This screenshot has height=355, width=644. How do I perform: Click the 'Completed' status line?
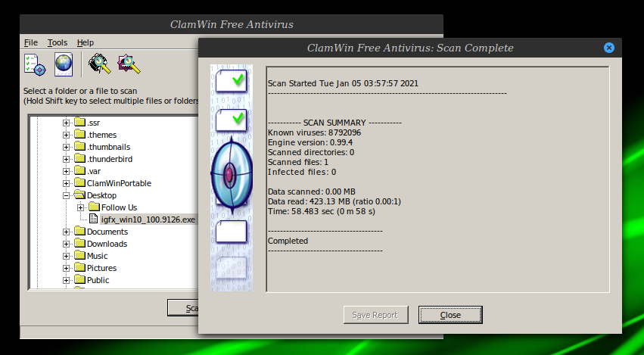(x=288, y=241)
